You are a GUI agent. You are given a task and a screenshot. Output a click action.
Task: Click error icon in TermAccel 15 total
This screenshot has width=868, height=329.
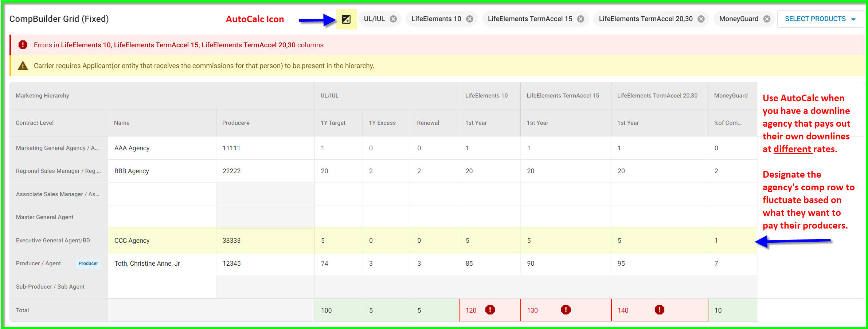pyautogui.click(x=566, y=310)
